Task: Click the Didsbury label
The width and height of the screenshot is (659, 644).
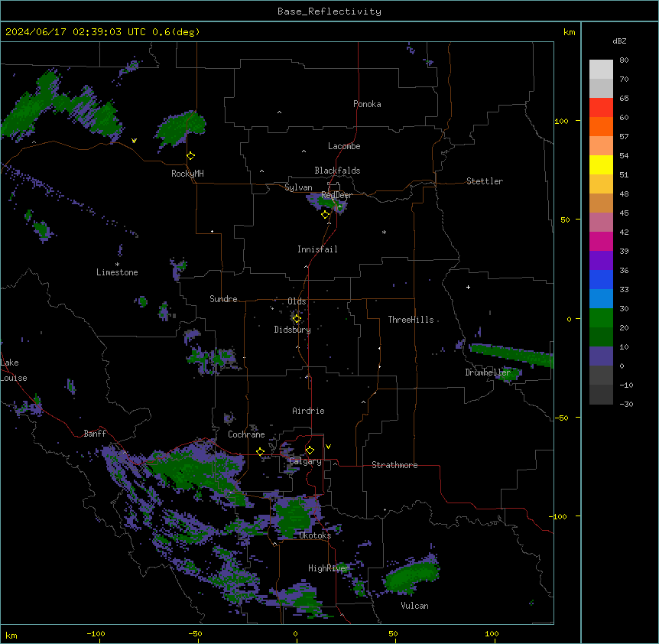Action: (x=293, y=330)
